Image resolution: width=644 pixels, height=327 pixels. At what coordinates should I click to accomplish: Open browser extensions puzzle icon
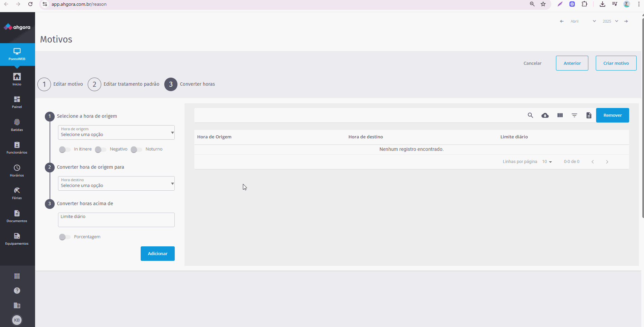coord(584,4)
